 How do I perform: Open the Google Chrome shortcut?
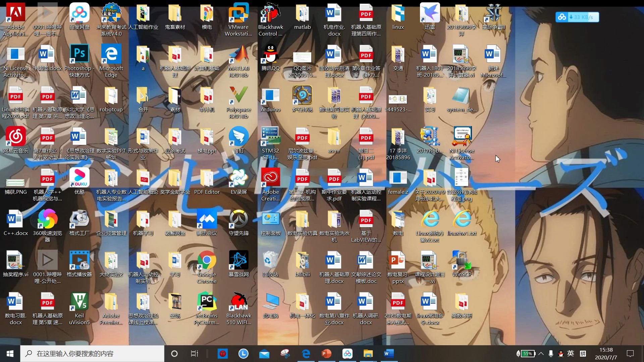pos(207,260)
